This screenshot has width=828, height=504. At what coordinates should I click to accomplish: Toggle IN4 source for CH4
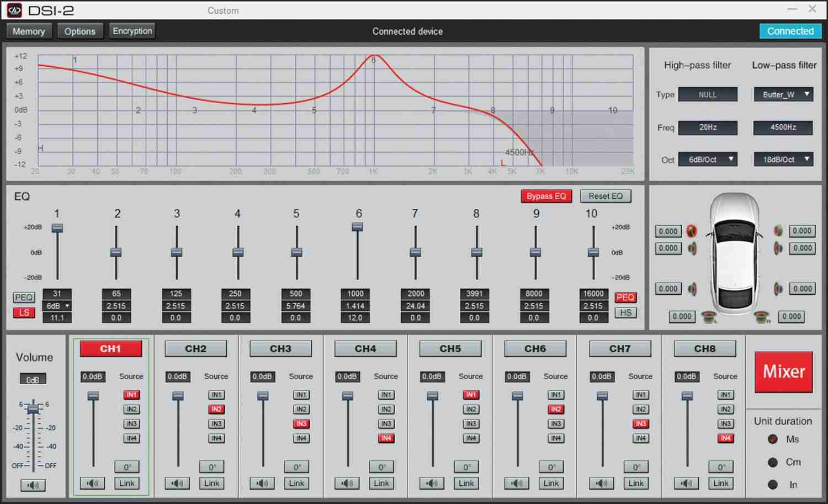[x=386, y=438]
